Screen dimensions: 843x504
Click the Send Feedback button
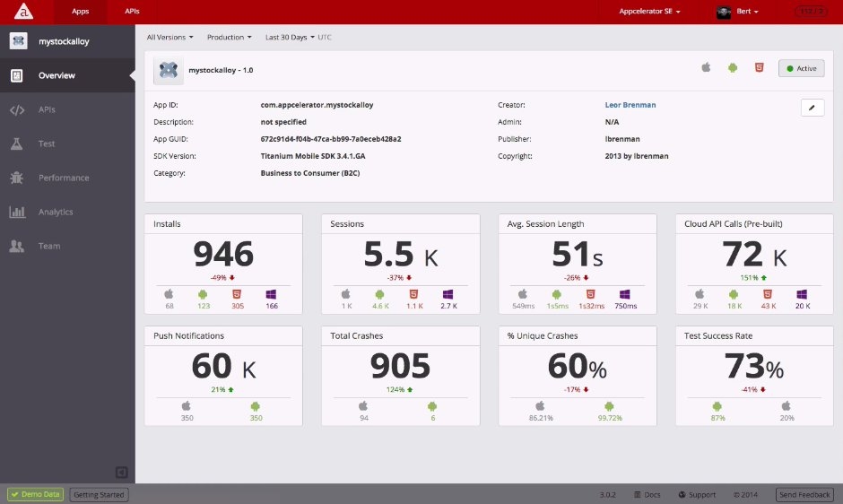(804, 494)
